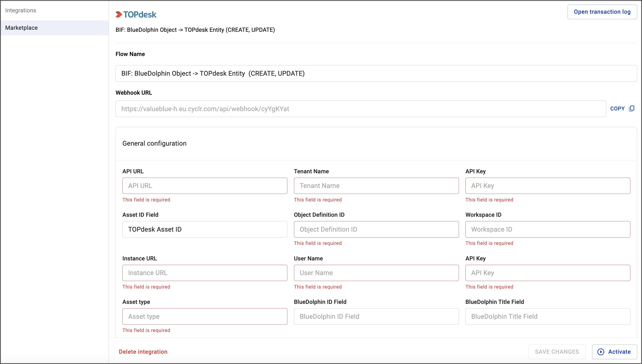Click Delete integration
Screen dimensions: 642x364
(x=143, y=352)
